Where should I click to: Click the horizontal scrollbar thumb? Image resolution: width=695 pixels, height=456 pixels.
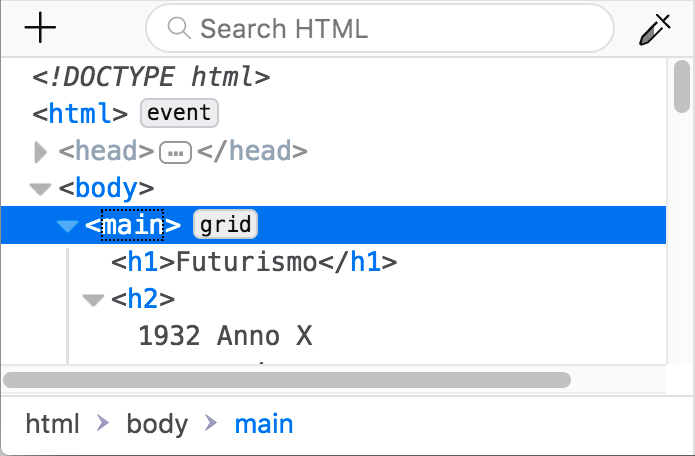pyautogui.click(x=287, y=380)
